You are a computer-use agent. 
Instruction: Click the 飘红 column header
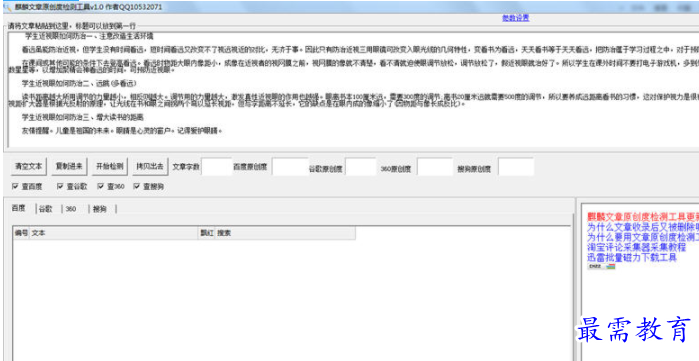click(x=207, y=233)
